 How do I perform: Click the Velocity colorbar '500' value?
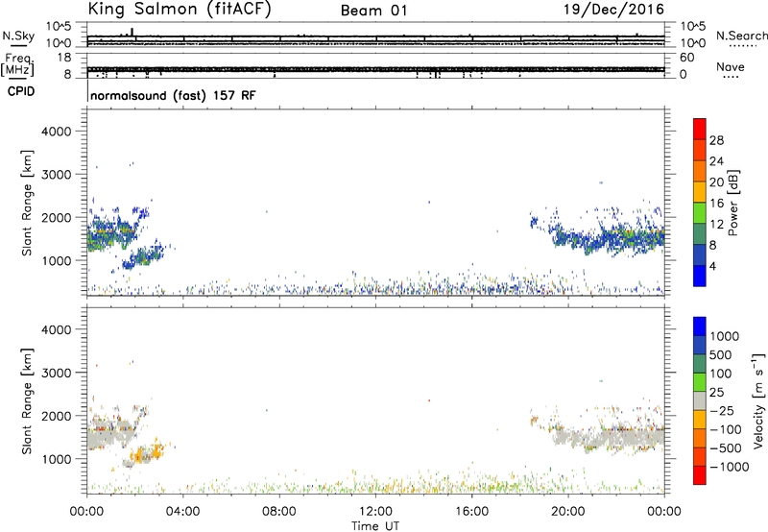(x=723, y=355)
